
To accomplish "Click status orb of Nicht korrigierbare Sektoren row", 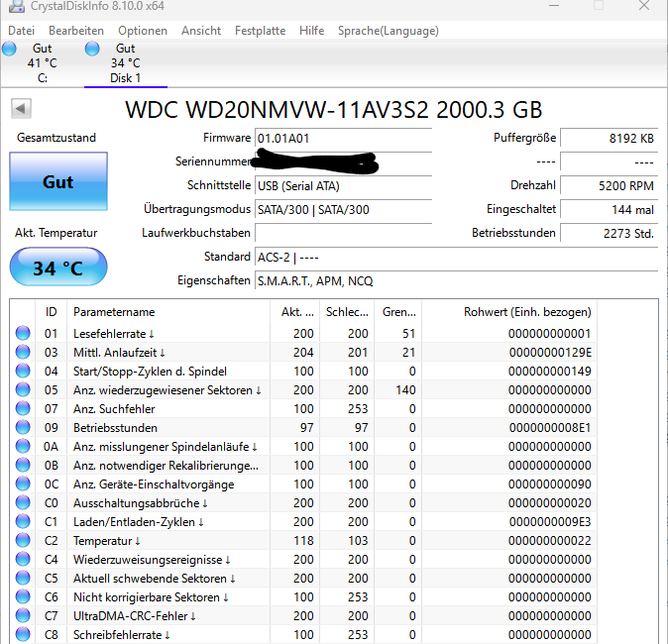I will click(23, 596).
